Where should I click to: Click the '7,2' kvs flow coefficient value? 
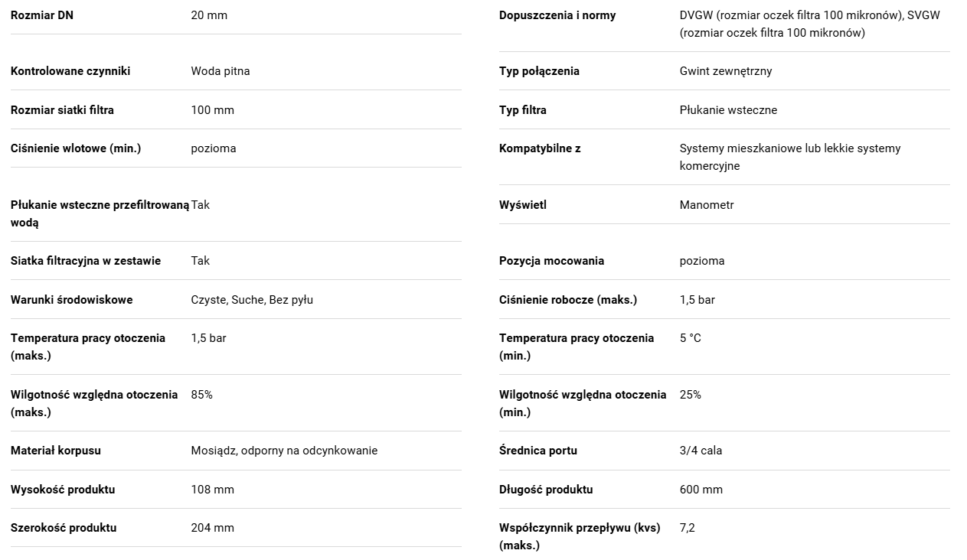tap(688, 528)
